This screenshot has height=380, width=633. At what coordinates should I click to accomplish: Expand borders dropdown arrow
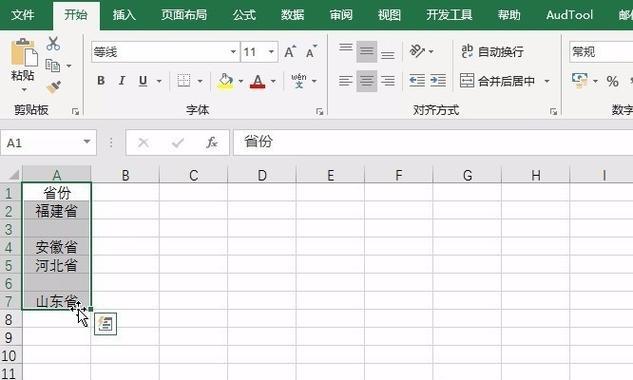click(x=200, y=81)
